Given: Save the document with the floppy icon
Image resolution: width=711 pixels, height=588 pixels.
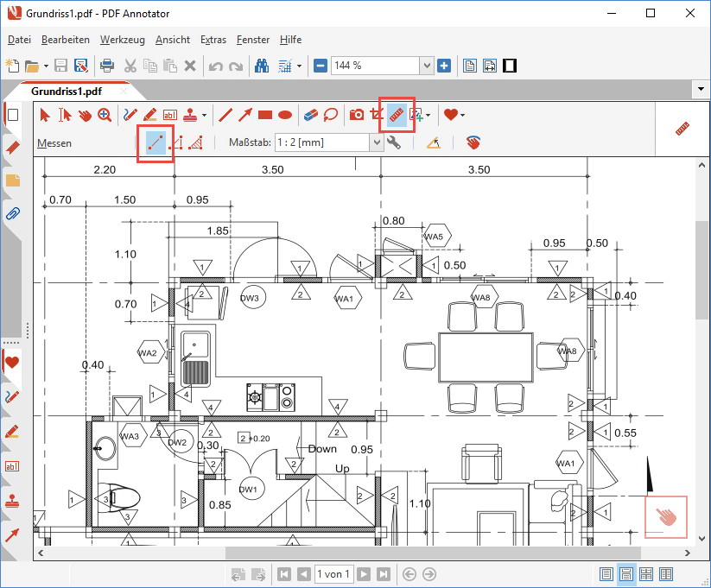Looking at the screenshot, I should 60,66.
